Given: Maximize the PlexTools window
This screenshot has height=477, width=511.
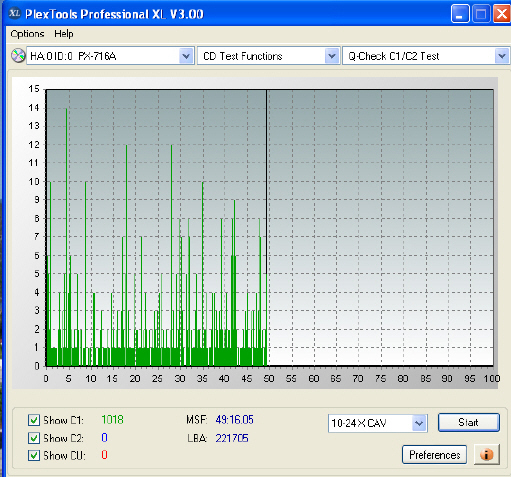Looking at the screenshot, I should 481,14.
